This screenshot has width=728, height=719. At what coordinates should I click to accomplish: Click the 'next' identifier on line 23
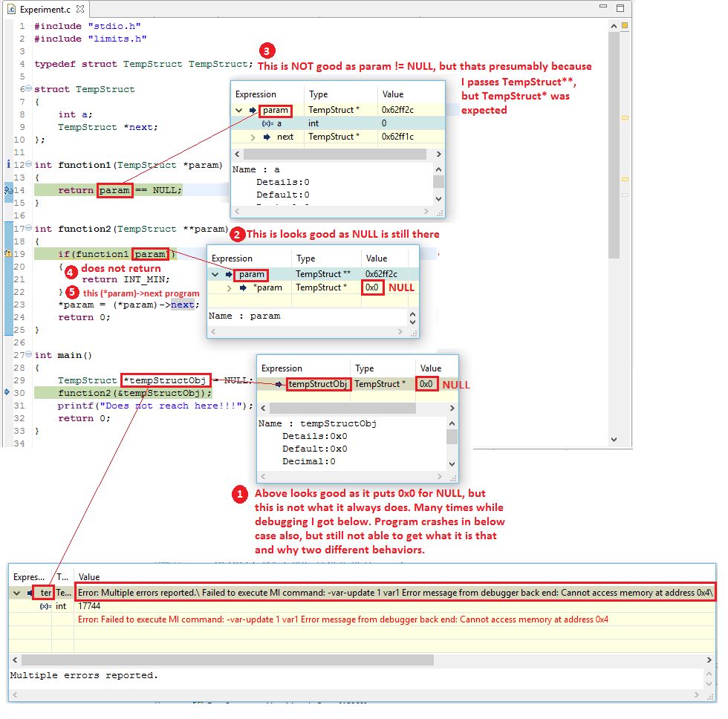[183, 305]
